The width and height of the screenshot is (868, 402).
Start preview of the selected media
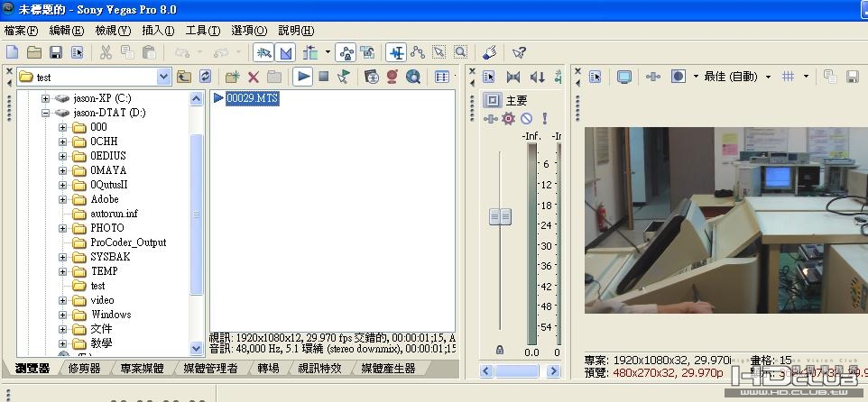click(x=303, y=77)
